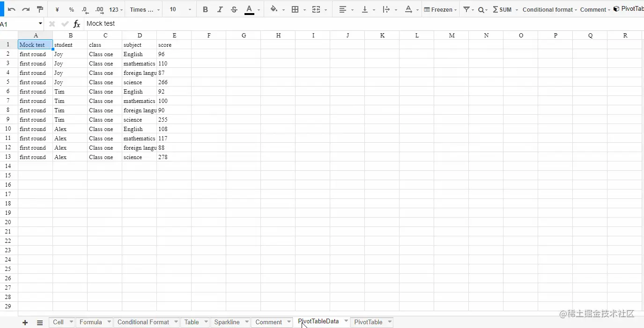Select 'Tim' in row 6

[70, 92]
